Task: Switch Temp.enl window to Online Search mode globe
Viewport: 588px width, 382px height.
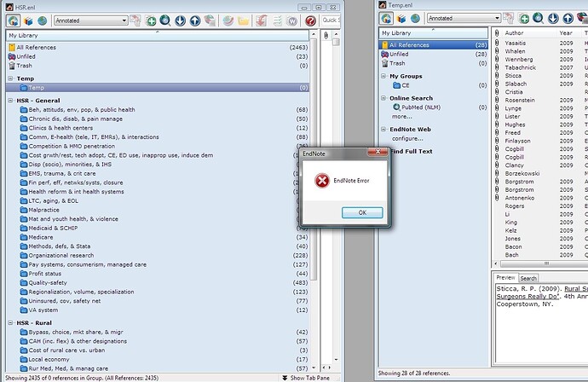Action: pos(415,19)
